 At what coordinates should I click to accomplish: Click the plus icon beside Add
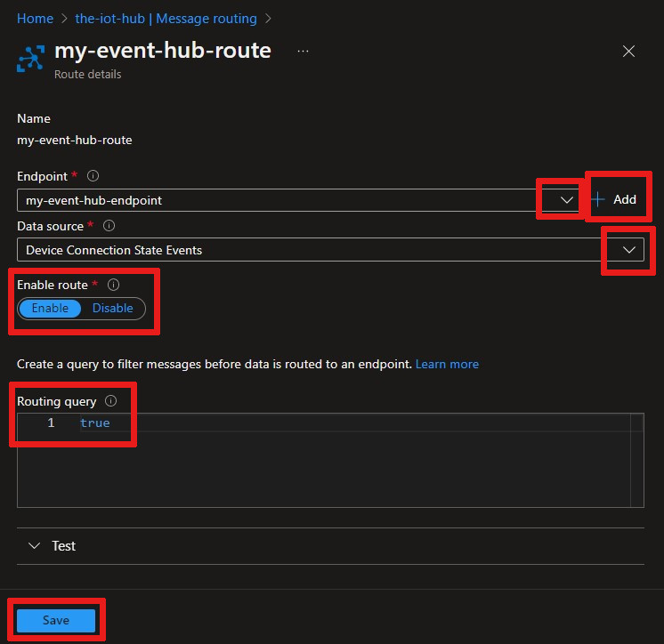597,199
